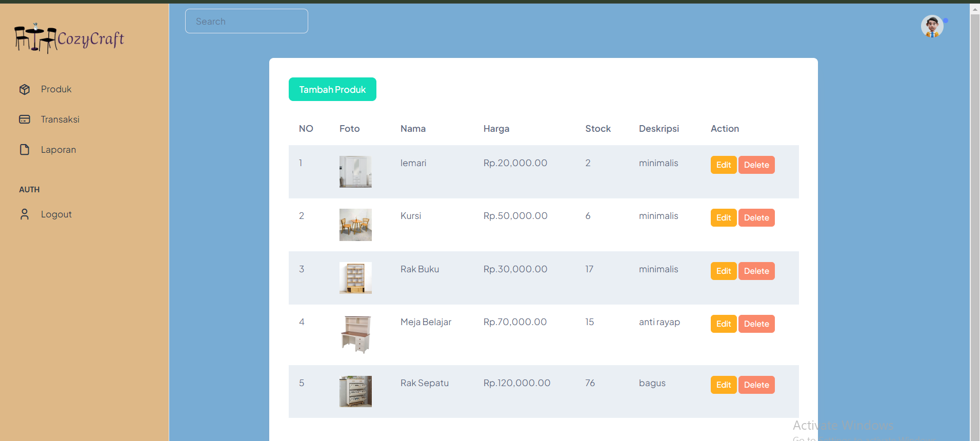980x441 pixels.
Task: Edit the Rak Sepatu product
Action: (723, 385)
